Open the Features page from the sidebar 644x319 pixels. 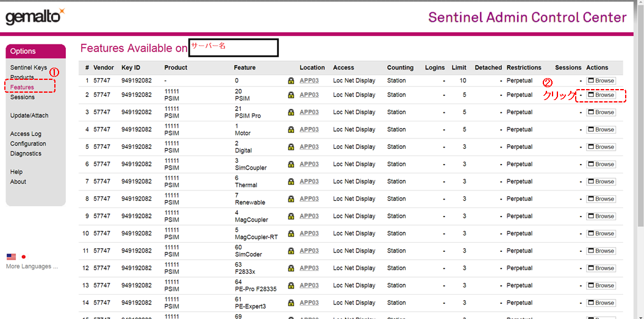(22, 87)
